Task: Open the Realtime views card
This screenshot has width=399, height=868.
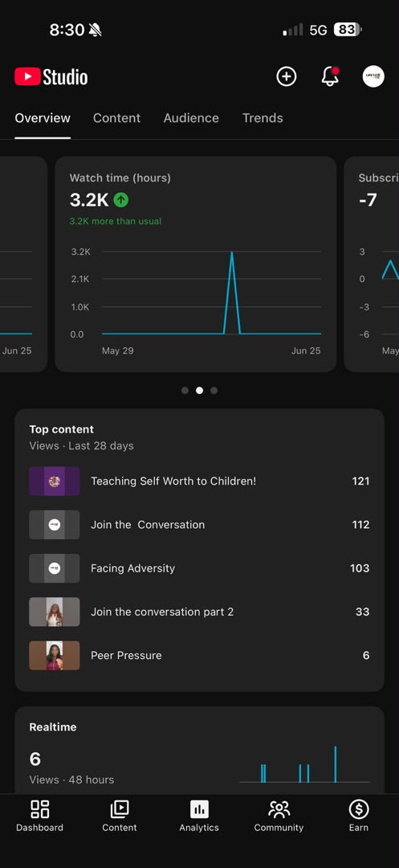Action: click(199, 751)
